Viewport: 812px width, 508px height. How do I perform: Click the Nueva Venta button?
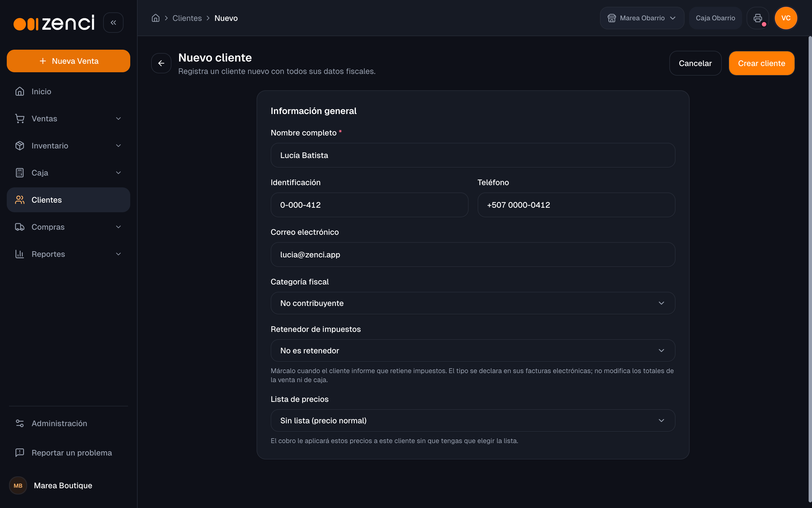pos(69,61)
